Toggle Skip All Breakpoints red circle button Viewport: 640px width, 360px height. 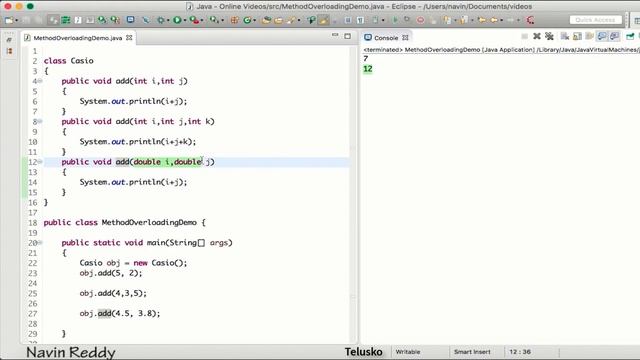click(420, 20)
